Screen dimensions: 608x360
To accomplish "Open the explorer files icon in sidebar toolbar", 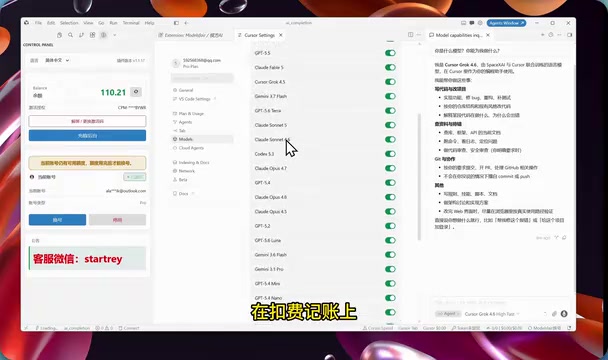I will coord(59,35).
